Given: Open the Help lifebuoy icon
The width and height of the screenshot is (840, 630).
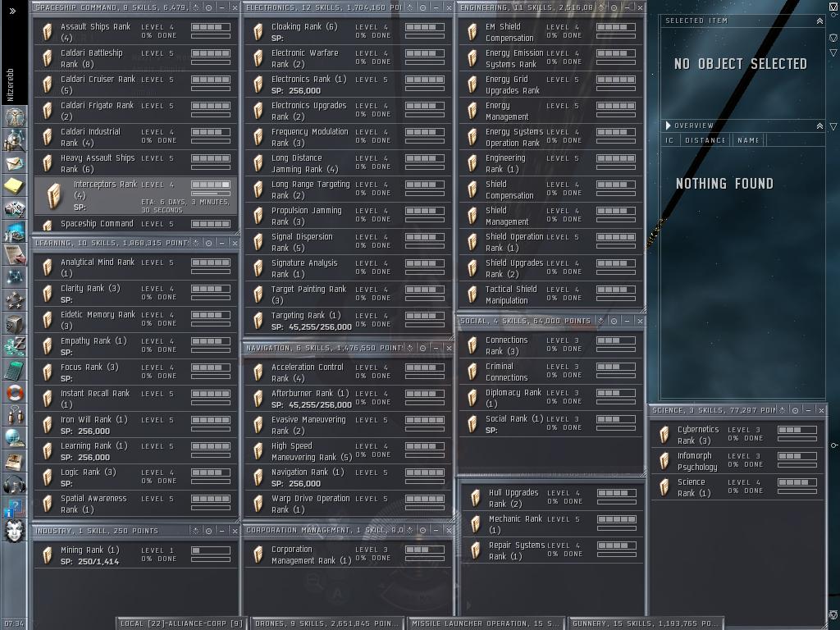Looking at the screenshot, I should pyautogui.click(x=15, y=393).
